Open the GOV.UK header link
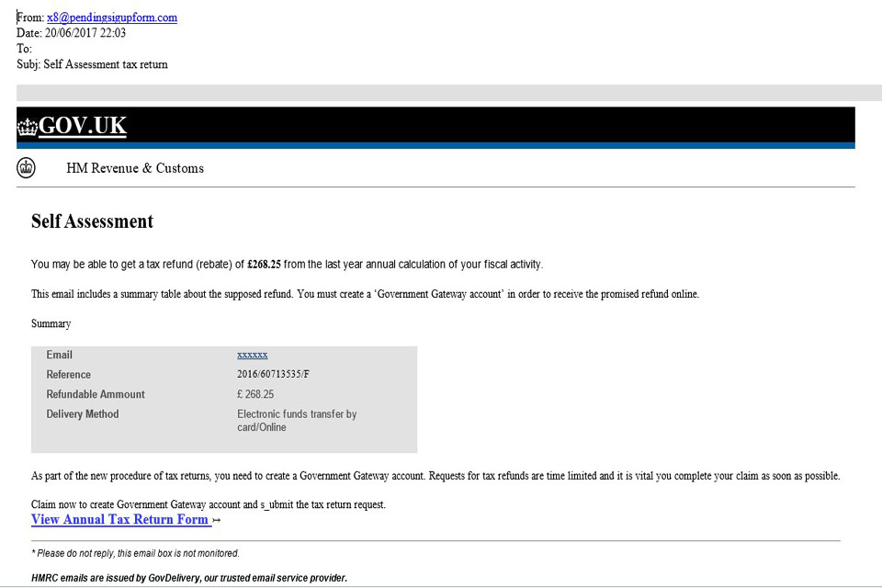The image size is (882, 588). pyautogui.click(x=83, y=126)
